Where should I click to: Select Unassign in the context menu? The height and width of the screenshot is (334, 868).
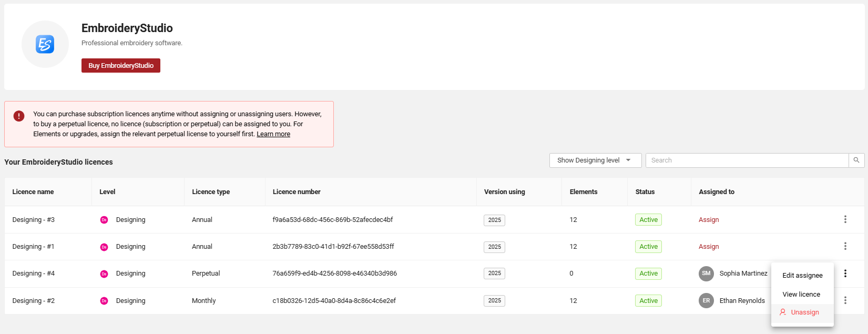click(x=802, y=312)
